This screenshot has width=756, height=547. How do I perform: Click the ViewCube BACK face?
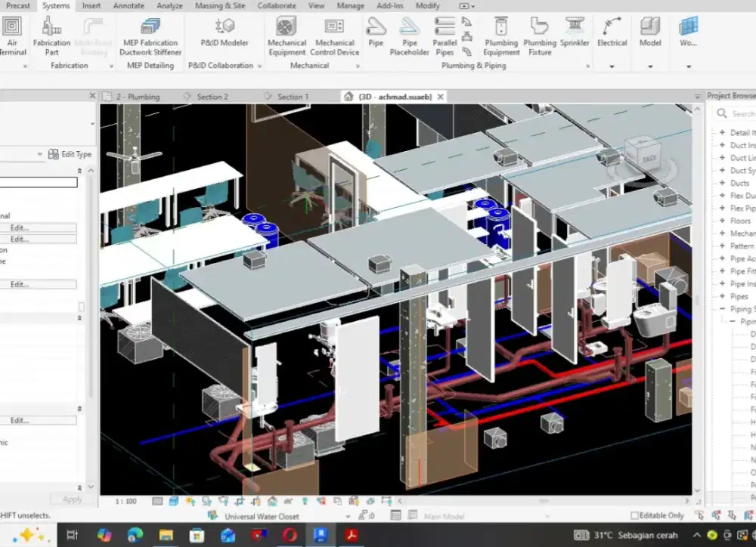click(x=649, y=159)
